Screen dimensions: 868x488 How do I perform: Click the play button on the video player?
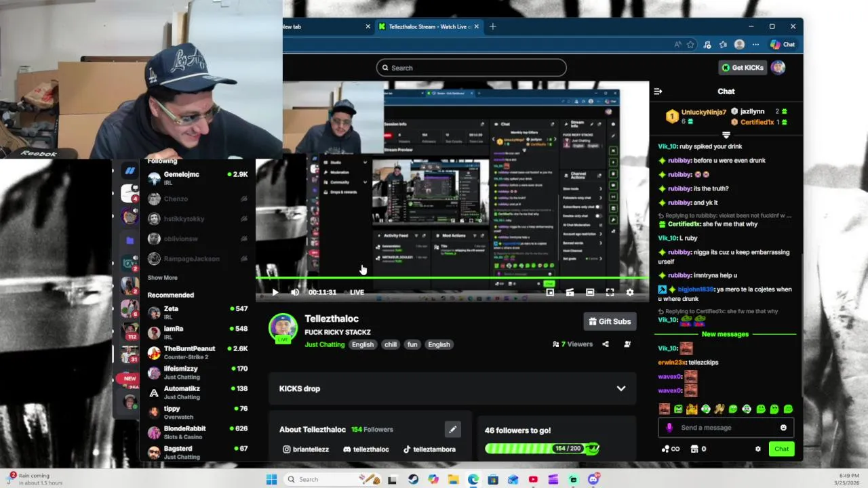tap(275, 292)
